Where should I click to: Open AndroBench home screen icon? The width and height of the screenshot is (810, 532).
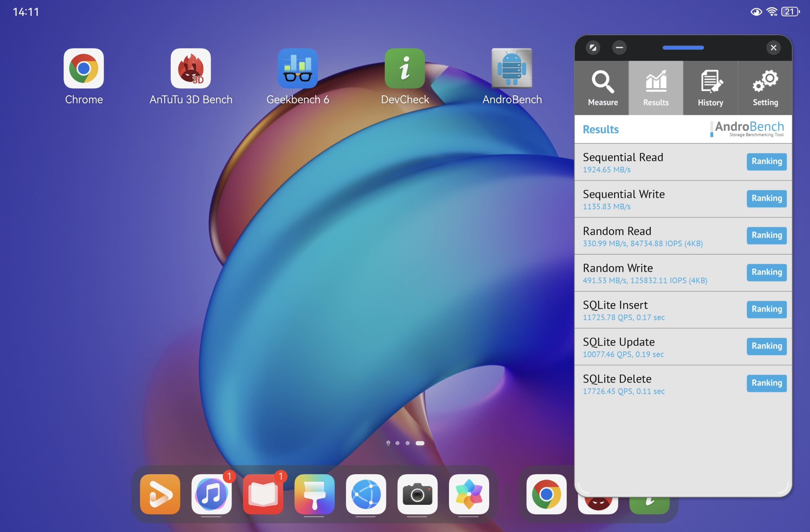pos(512,68)
